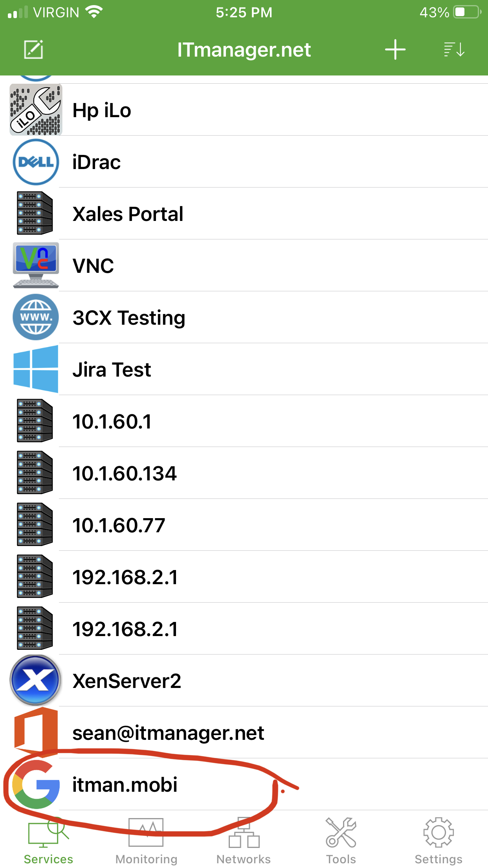Open the Windows logo for Jira Test
The image size is (488, 868).
pos(36,369)
